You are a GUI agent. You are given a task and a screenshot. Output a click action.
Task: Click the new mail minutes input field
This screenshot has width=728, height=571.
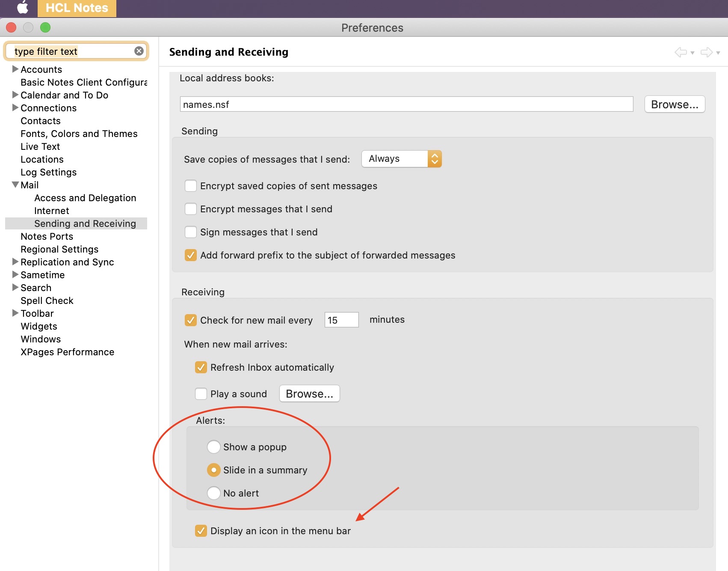341,320
